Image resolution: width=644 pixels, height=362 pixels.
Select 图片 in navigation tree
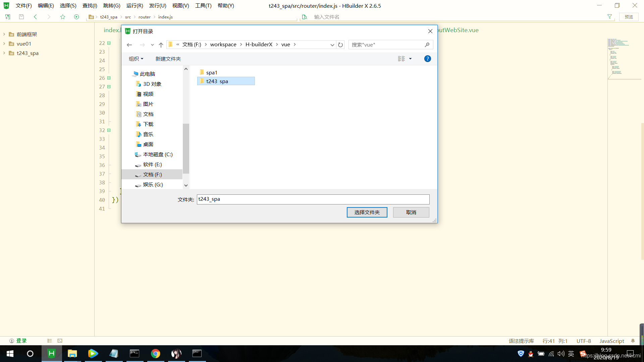click(148, 104)
